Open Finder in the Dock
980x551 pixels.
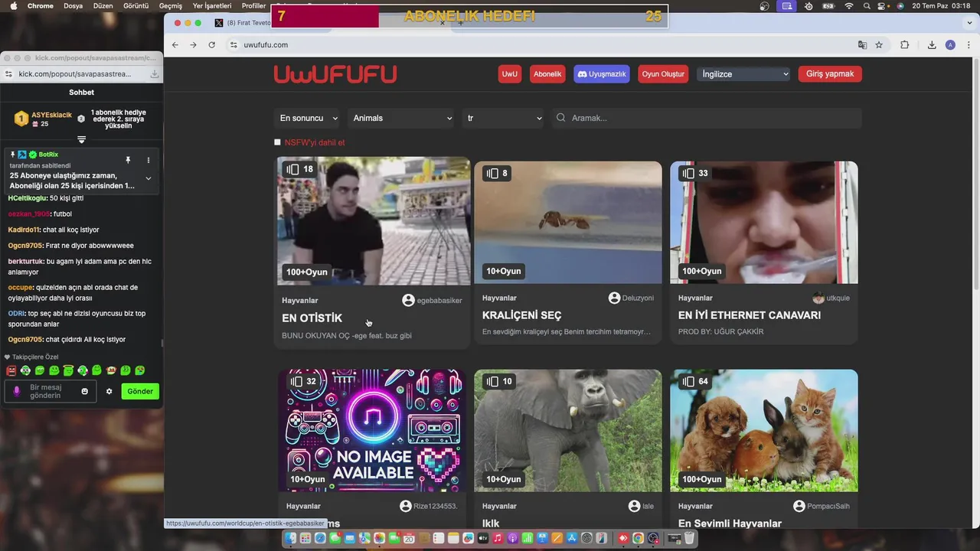click(291, 539)
